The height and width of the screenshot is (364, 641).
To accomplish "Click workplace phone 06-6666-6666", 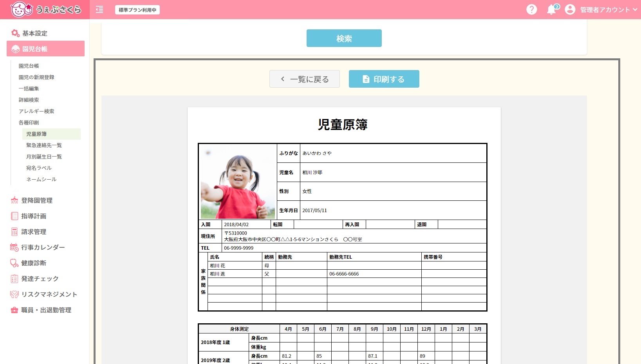I will tap(344, 274).
